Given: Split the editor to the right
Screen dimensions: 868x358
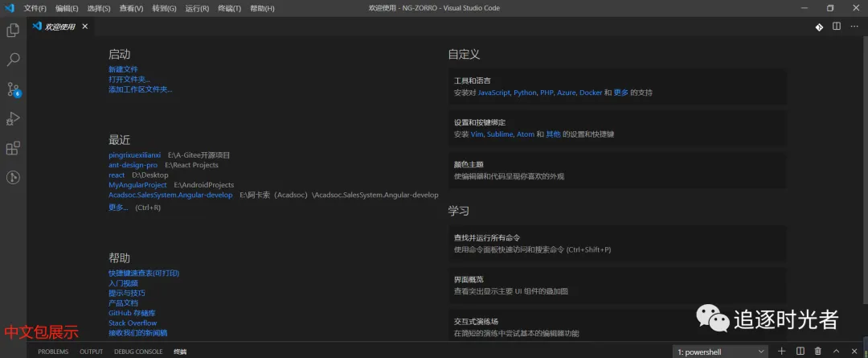Looking at the screenshot, I should click(x=837, y=27).
